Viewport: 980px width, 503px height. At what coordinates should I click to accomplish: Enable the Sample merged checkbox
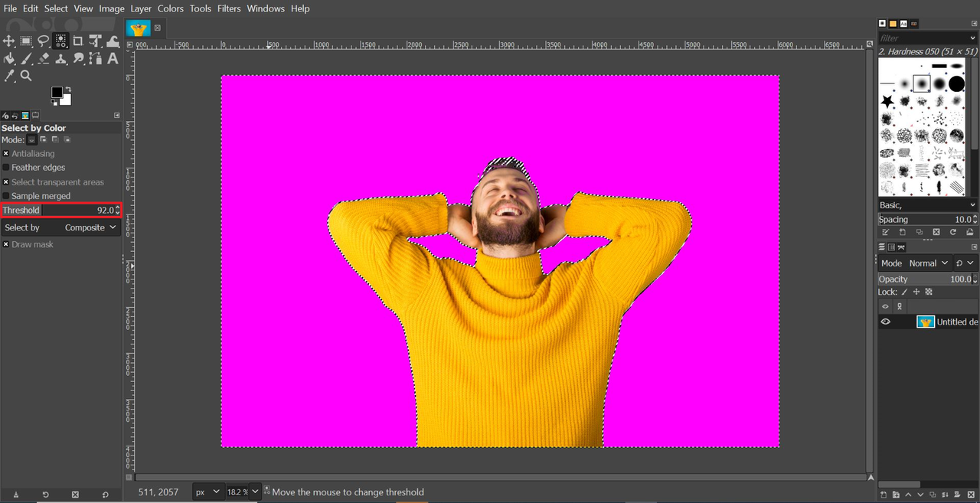click(x=6, y=196)
